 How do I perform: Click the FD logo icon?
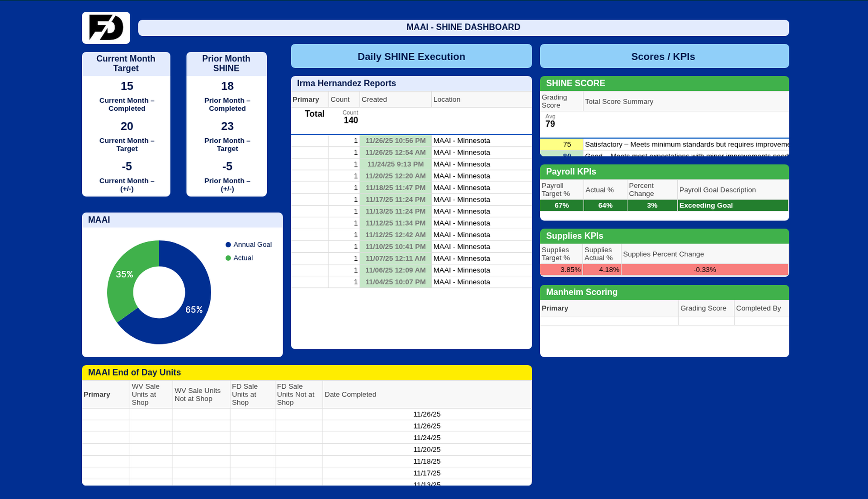pyautogui.click(x=106, y=28)
